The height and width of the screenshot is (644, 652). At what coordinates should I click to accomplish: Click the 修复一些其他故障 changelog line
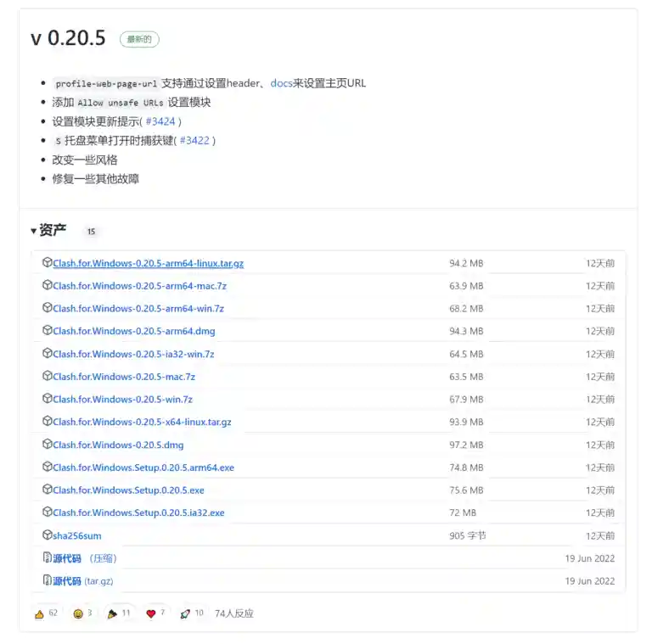96,179
